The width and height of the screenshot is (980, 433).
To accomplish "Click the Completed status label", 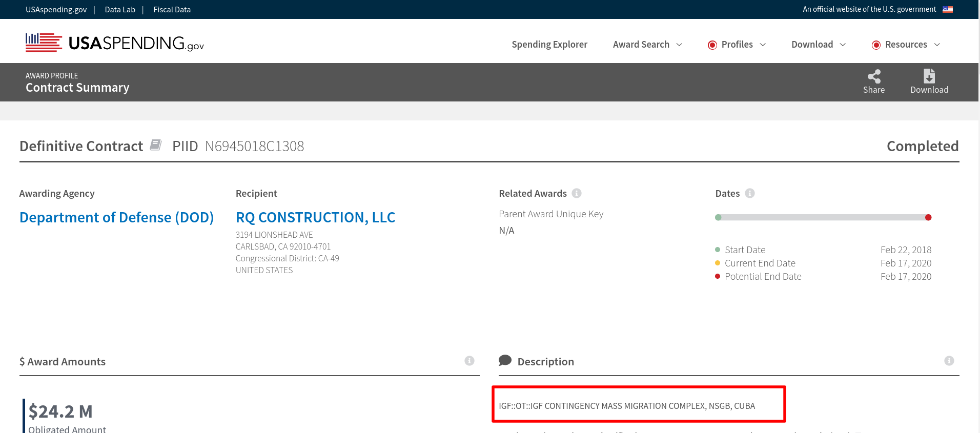I will coord(923,146).
